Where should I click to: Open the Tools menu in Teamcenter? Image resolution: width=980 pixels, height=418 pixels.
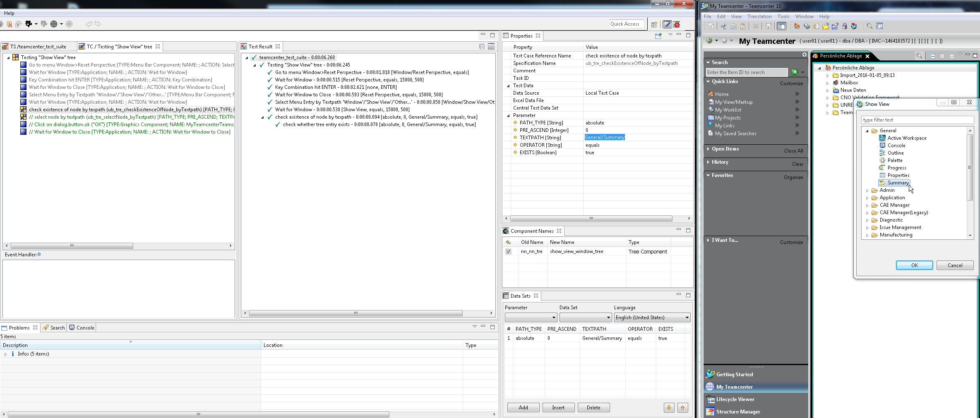783,17
